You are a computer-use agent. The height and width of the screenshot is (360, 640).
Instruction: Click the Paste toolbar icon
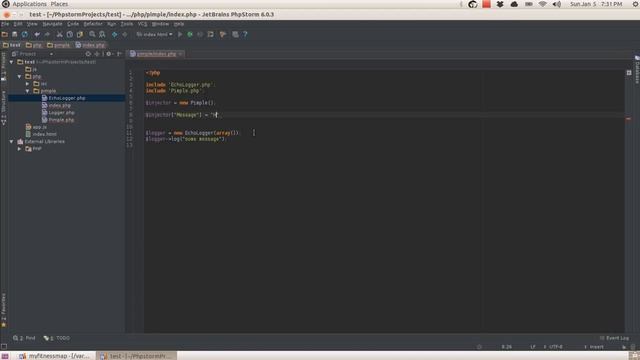[80, 35]
